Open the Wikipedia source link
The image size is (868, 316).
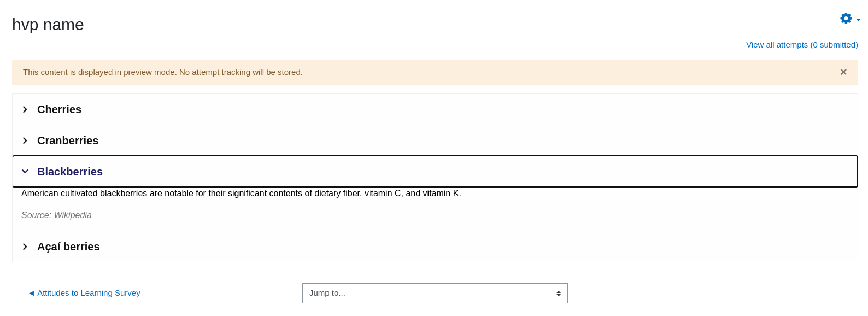[73, 215]
